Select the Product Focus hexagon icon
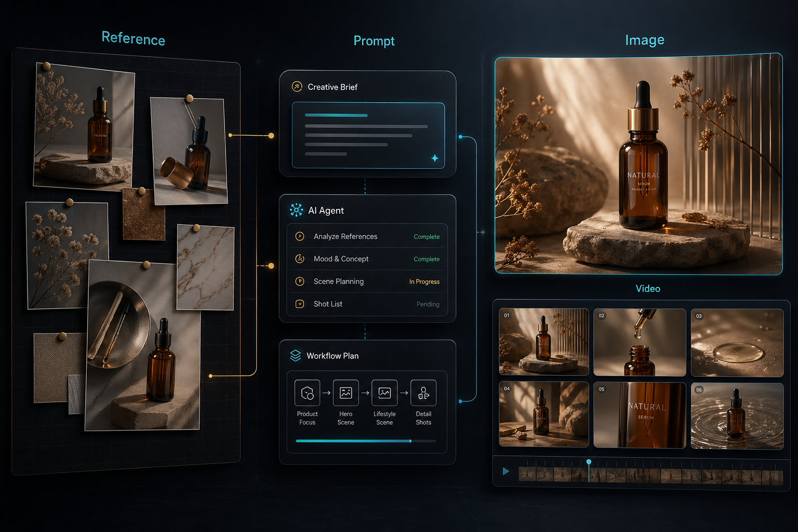 (307, 393)
